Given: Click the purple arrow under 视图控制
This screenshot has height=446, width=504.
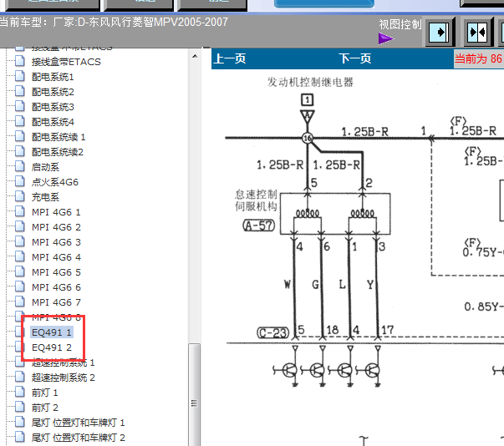Looking at the screenshot, I should click(385, 38).
